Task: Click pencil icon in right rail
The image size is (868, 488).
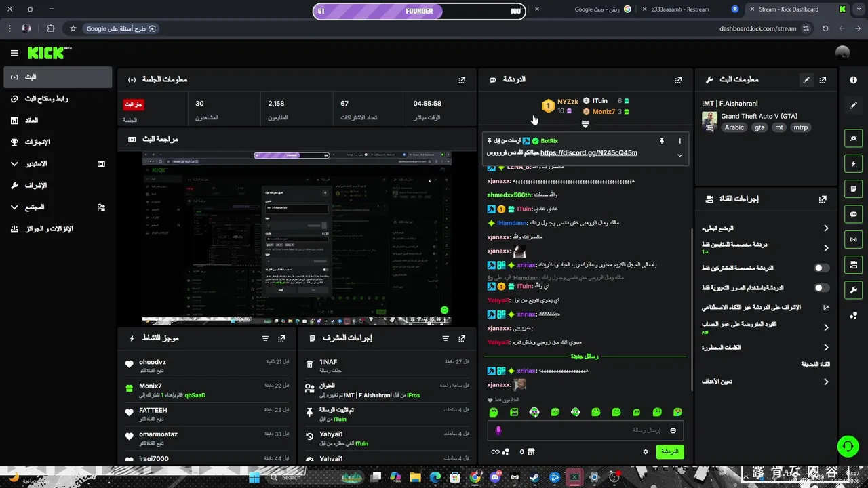Action: click(x=853, y=105)
